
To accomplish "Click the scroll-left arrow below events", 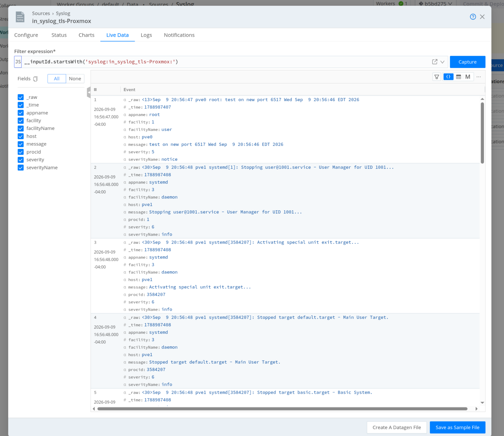I will (94, 409).
